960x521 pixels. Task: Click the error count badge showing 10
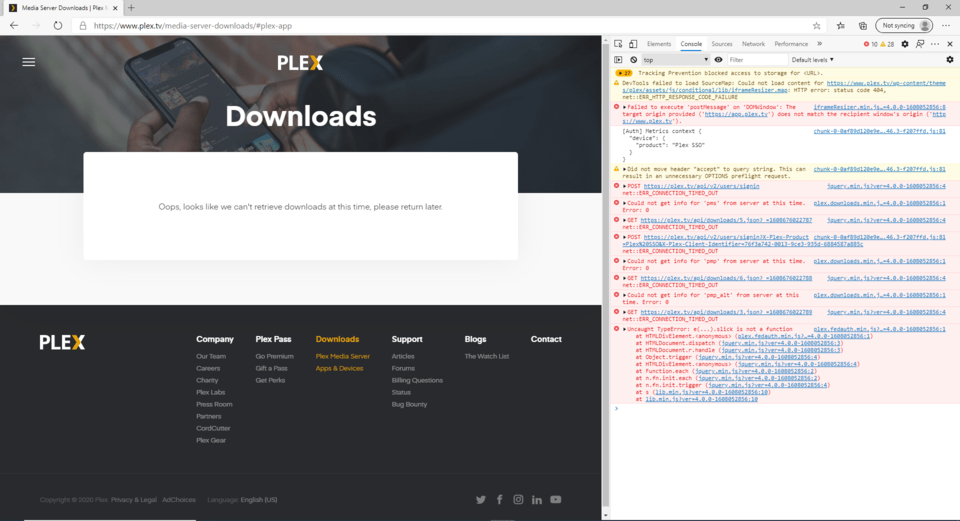click(x=871, y=44)
